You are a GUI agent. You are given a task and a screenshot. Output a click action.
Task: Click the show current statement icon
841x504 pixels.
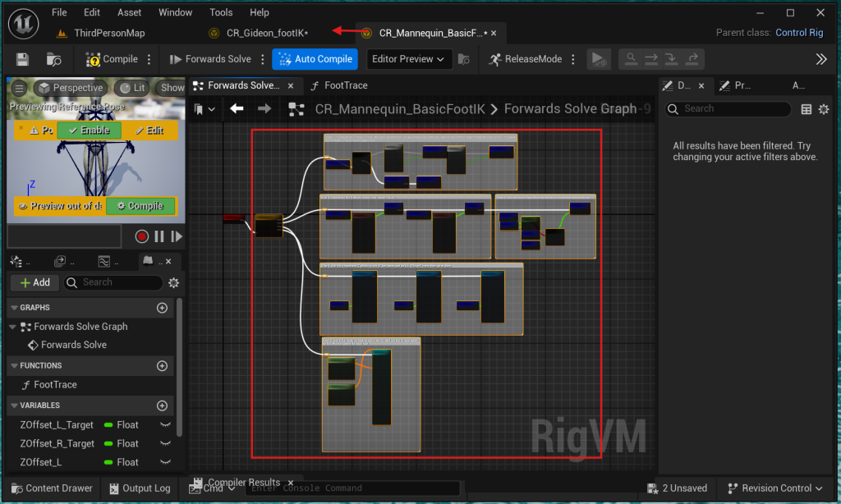[631, 59]
